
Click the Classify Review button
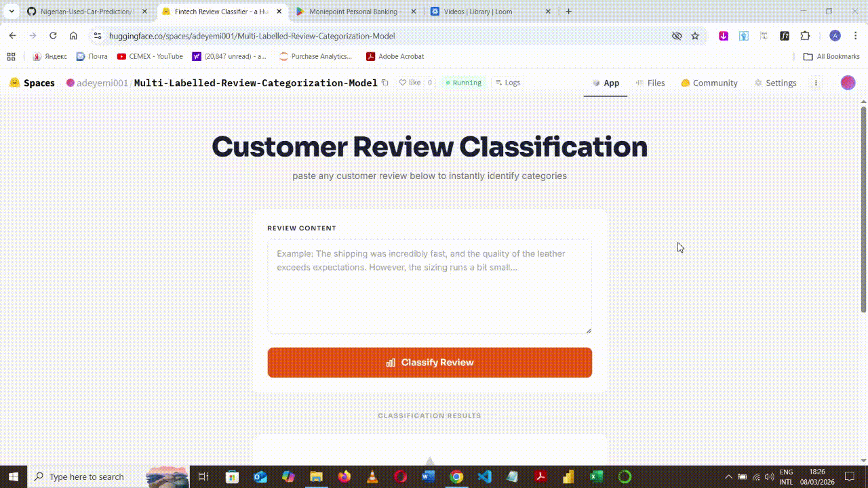(x=430, y=363)
